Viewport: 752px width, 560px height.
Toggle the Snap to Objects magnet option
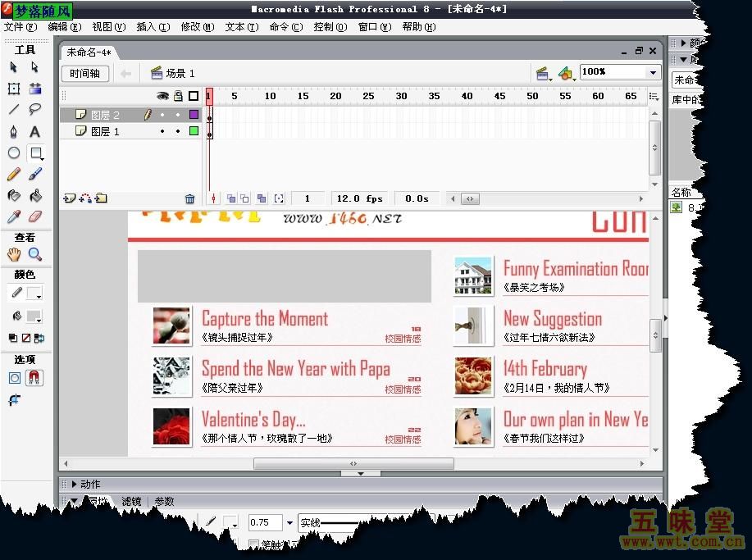click(x=35, y=378)
